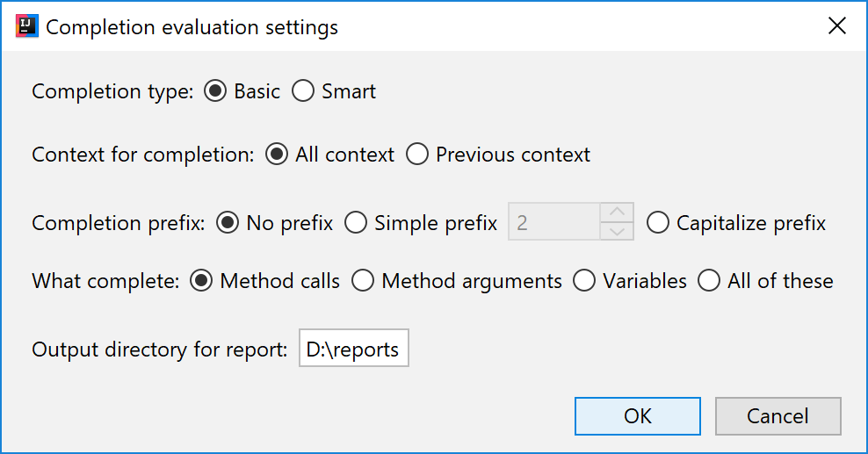Close the Completion evaluation settings dialog
This screenshot has width=868, height=454.
pos(837,25)
